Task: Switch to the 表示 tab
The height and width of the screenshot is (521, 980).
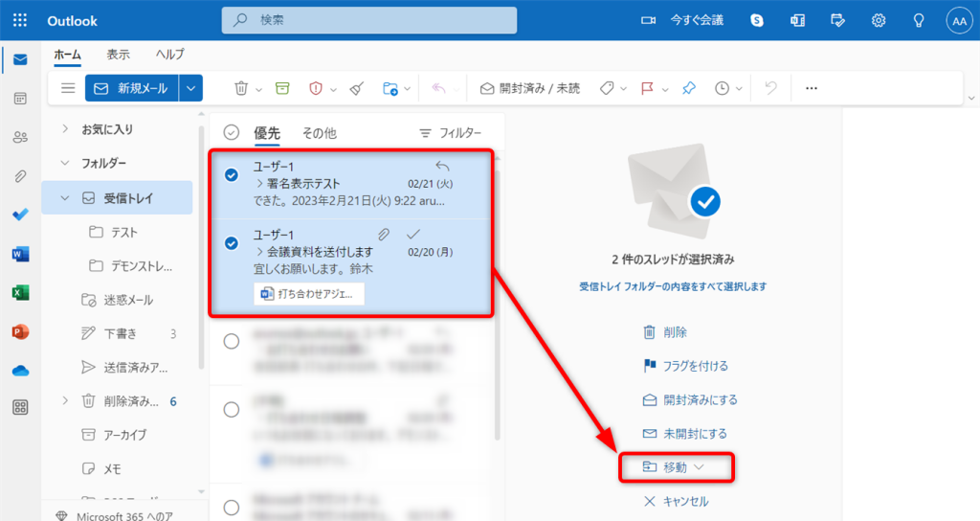Action: click(118, 55)
